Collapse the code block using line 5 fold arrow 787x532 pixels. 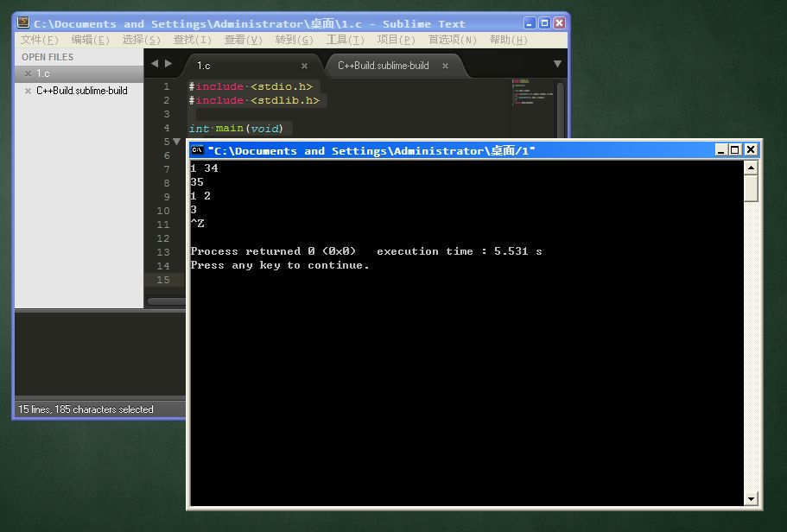tap(176, 141)
